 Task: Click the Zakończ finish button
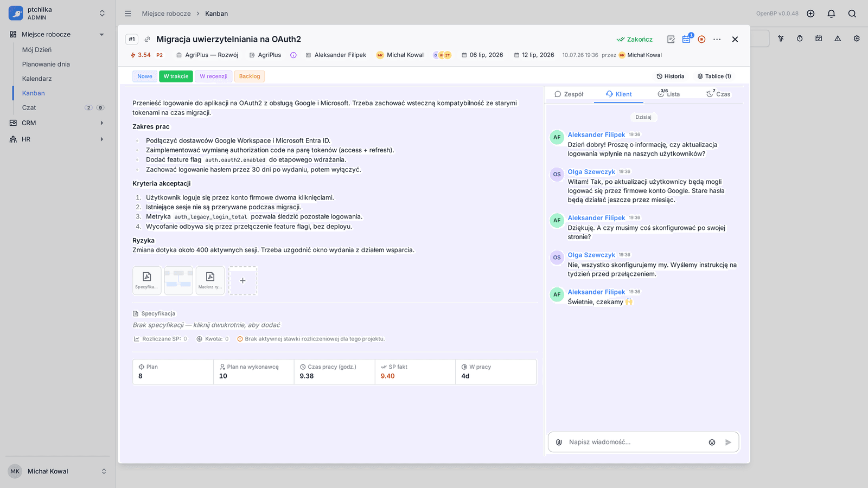(635, 40)
